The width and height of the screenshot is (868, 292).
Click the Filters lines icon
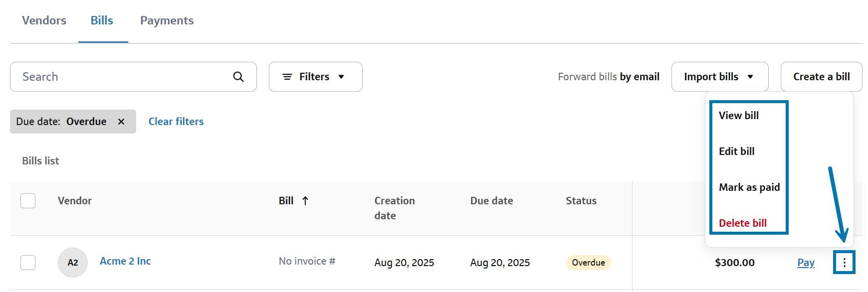click(x=287, y=77)
